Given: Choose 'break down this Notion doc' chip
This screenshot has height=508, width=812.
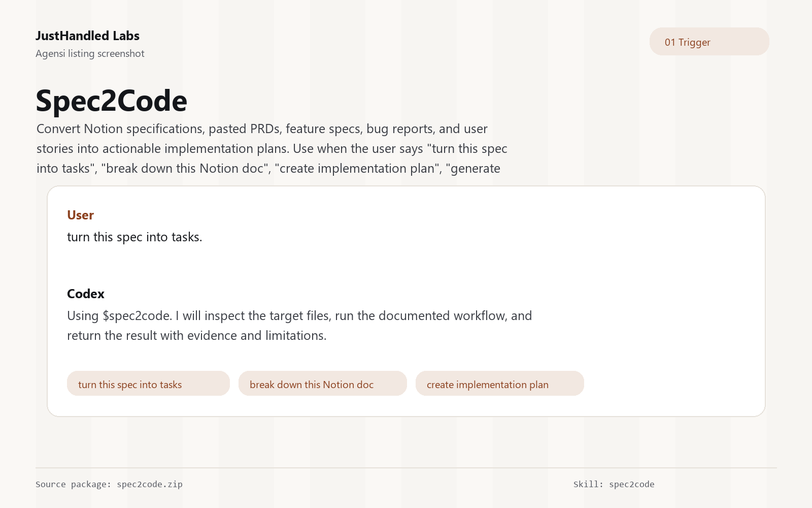Looking at the screenshot, I should click(323, 384).
